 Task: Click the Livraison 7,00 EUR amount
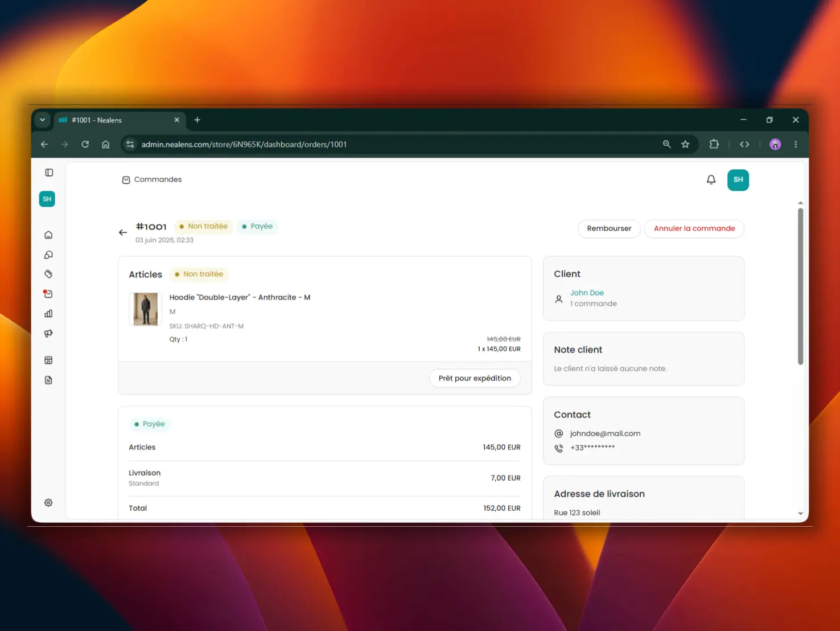505,478
